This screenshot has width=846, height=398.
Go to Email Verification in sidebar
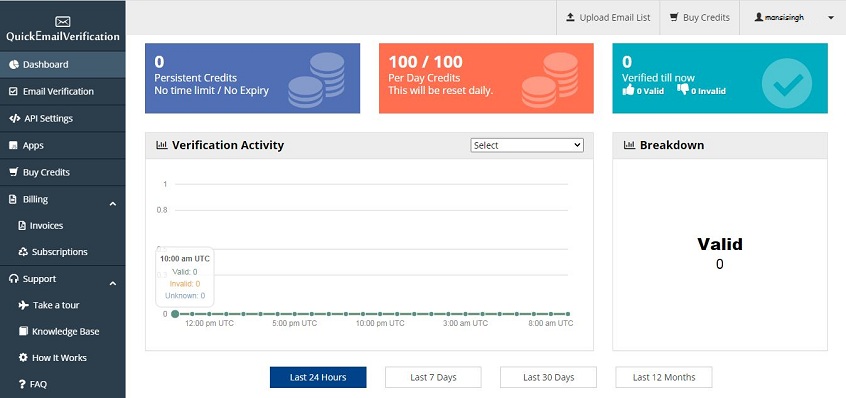click(x=63, y=92)
